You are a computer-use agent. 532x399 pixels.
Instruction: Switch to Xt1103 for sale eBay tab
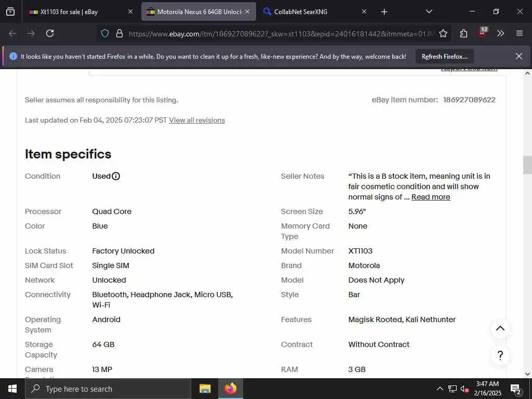pyautogui.click(x=81, y=11)
